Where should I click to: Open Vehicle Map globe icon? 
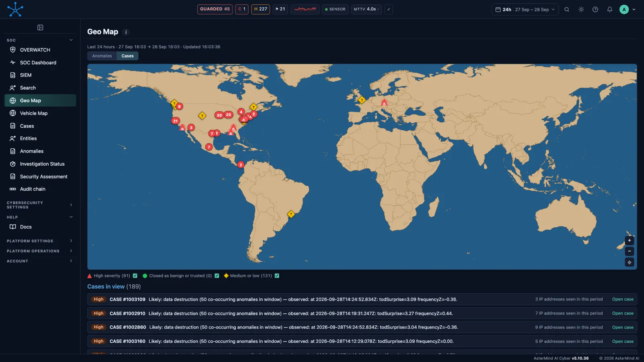coord(13,113)
